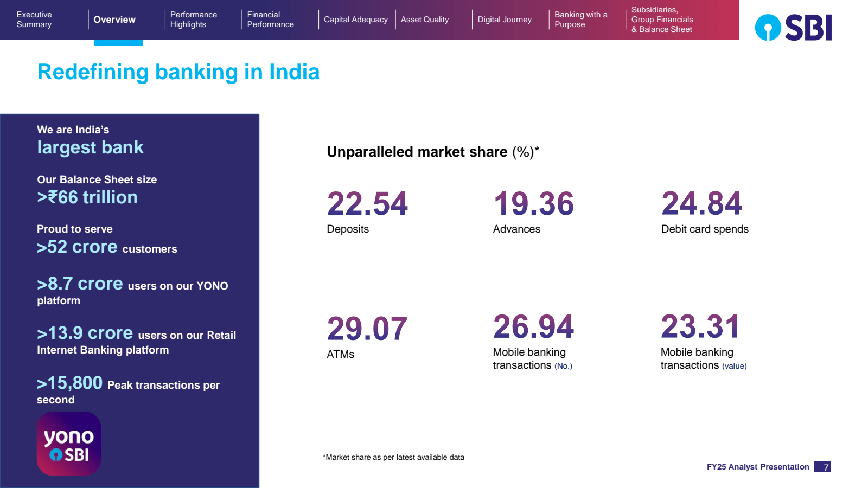Select the 24.84 figure
868x488 pixels.
click(x=702, y=204)
